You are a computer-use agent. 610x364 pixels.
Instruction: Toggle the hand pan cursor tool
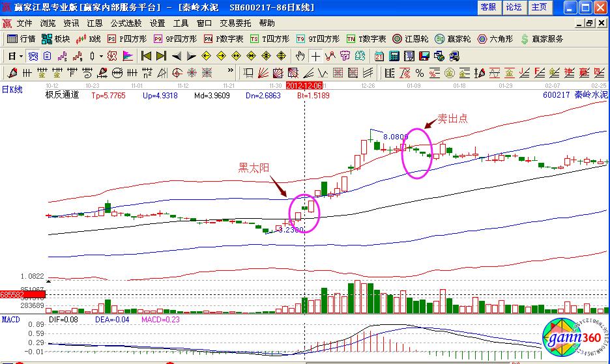(x=300, y=56)
